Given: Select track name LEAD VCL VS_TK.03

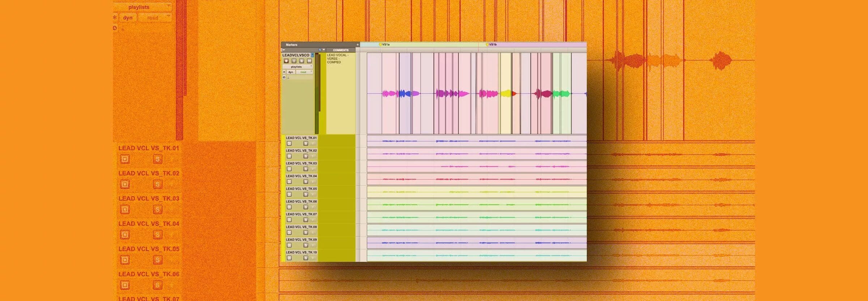Looking at the screenshot, I should coord(301,163).
